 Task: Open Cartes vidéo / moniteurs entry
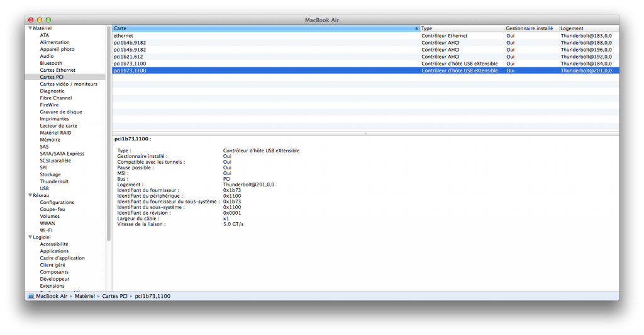coord(69,84)
